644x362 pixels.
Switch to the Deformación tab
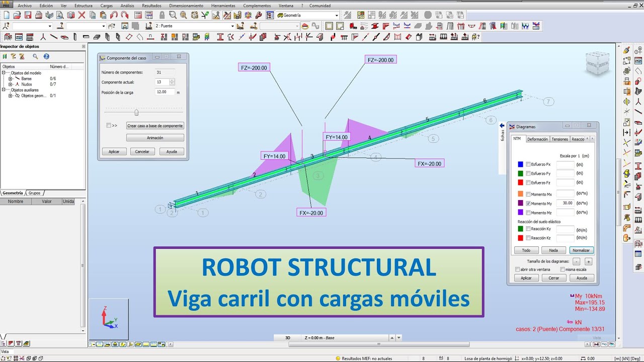[537, 139]
